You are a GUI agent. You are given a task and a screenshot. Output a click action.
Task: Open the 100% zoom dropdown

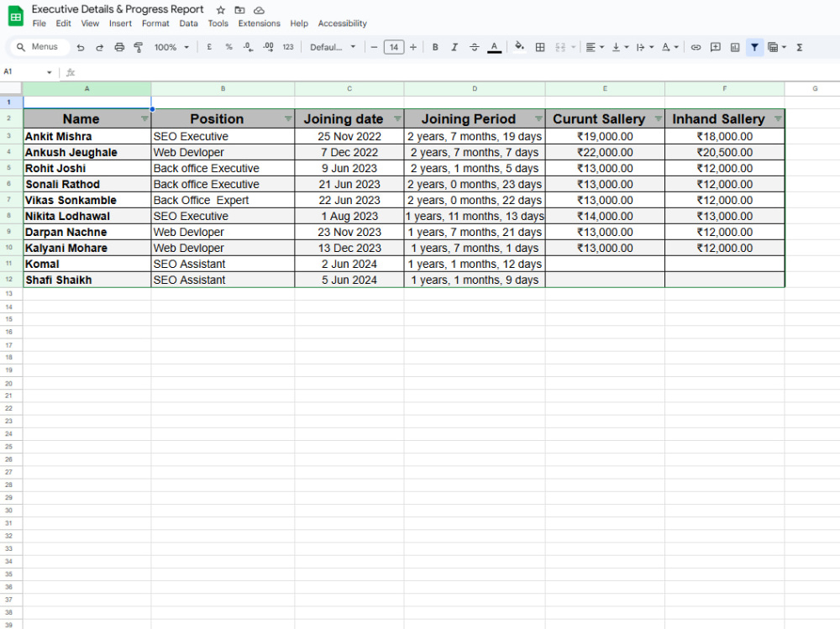pyautogui.click(x=171, y=47)
